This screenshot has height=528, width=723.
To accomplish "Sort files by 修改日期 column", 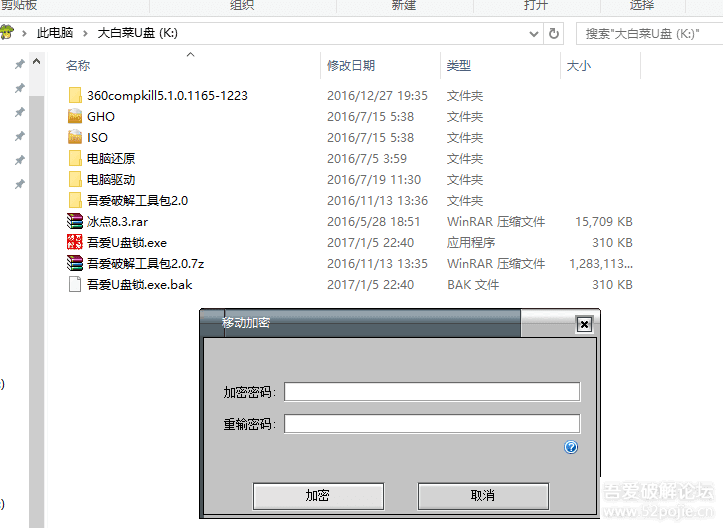I will point(351,65).
